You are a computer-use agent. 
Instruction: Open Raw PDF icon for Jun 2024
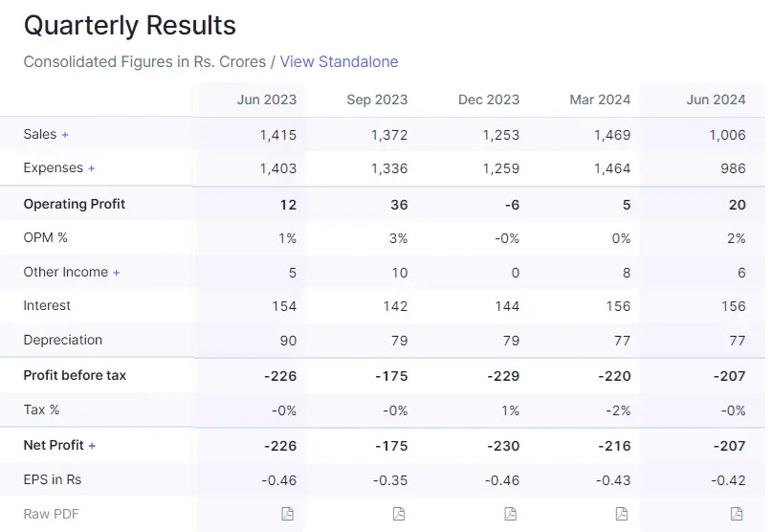tap(737, 514)
